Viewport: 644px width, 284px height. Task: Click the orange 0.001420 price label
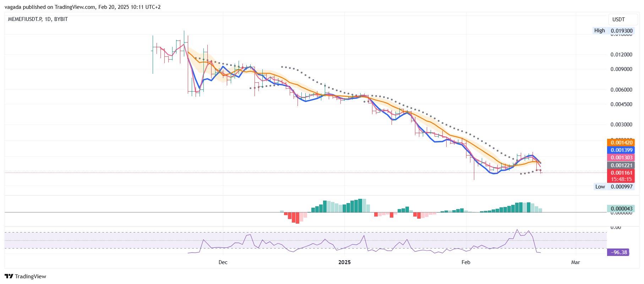621,143
